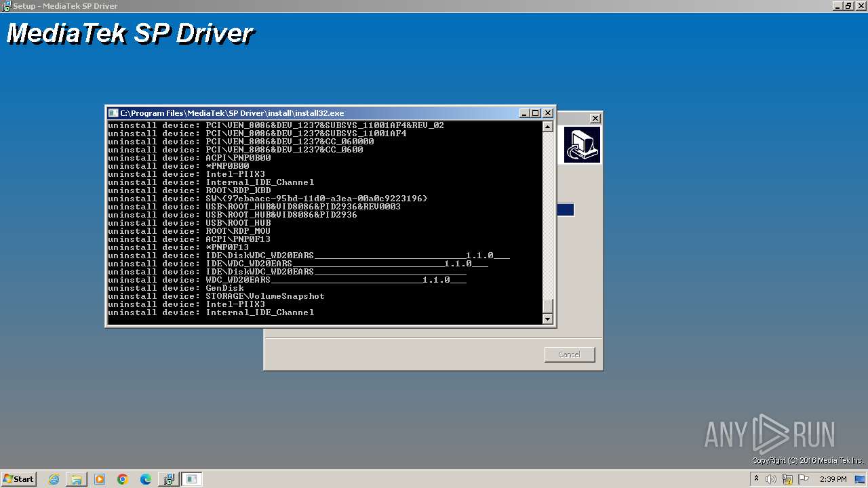
Task: Click the console vertical scrollbar thumb
Action: 548,306
